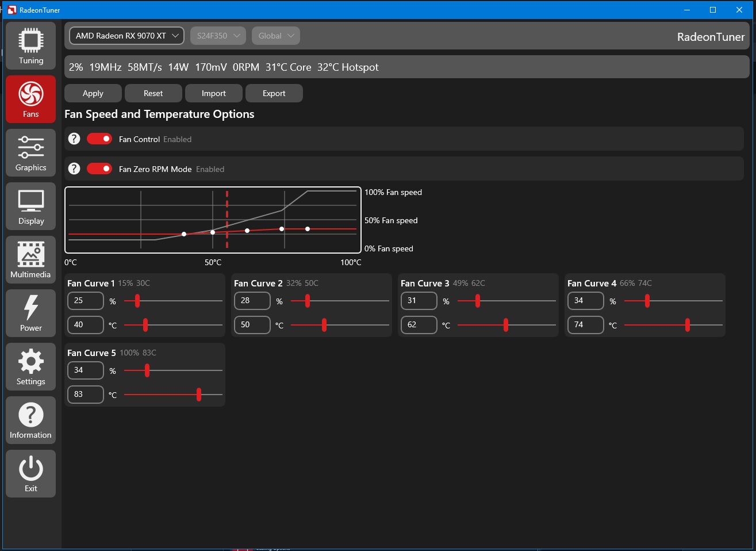Image resolution: width=756 pixels, height=551 pixels.
Task: Click the help icon beside Fan Zero RPM Mode
Action: 74,169
